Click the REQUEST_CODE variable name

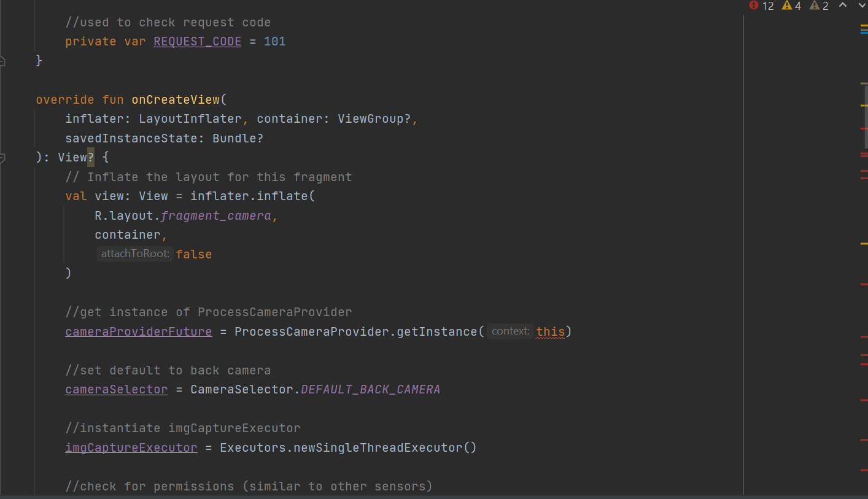(x=198, y=41)
